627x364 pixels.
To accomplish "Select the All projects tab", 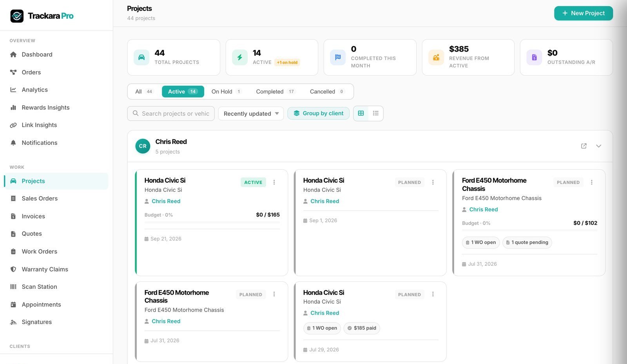I will point(144,92).
